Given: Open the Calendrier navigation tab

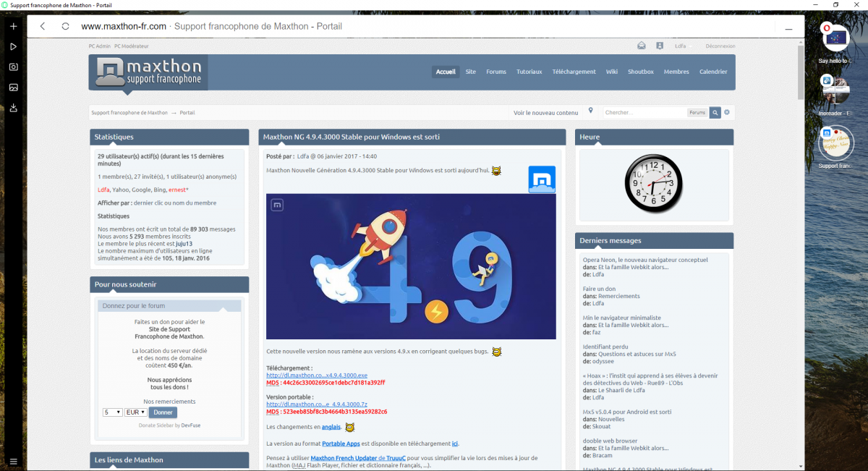Looking at the screenshot, I should [x=713, y=72].
